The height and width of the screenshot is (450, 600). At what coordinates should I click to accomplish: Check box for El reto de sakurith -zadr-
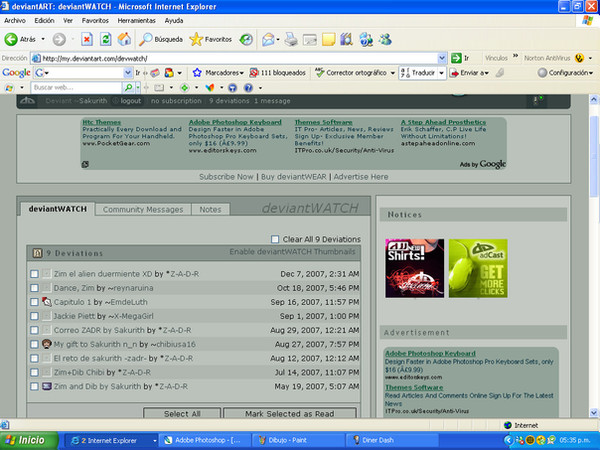(34, 359)
